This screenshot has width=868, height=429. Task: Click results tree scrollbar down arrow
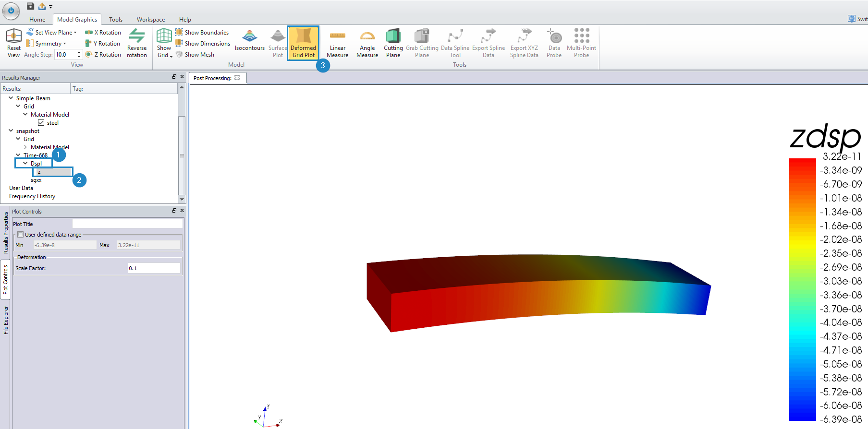coord(182,199)
